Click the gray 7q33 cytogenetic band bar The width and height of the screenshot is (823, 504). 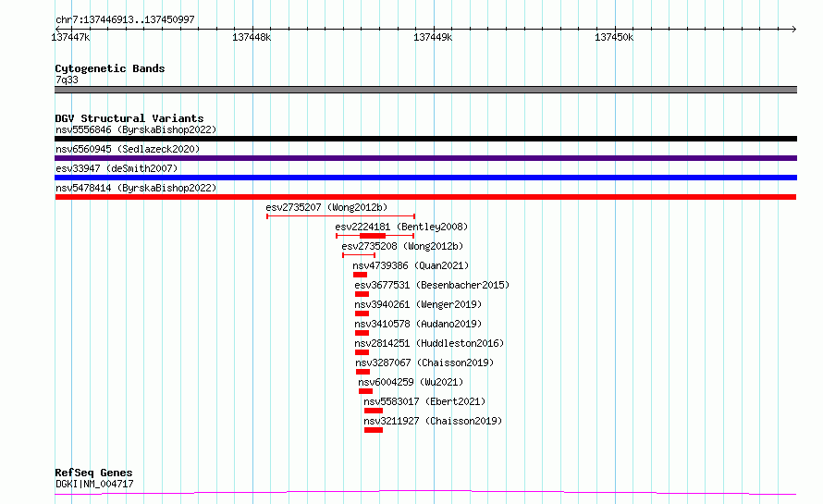tap(425, 90)
